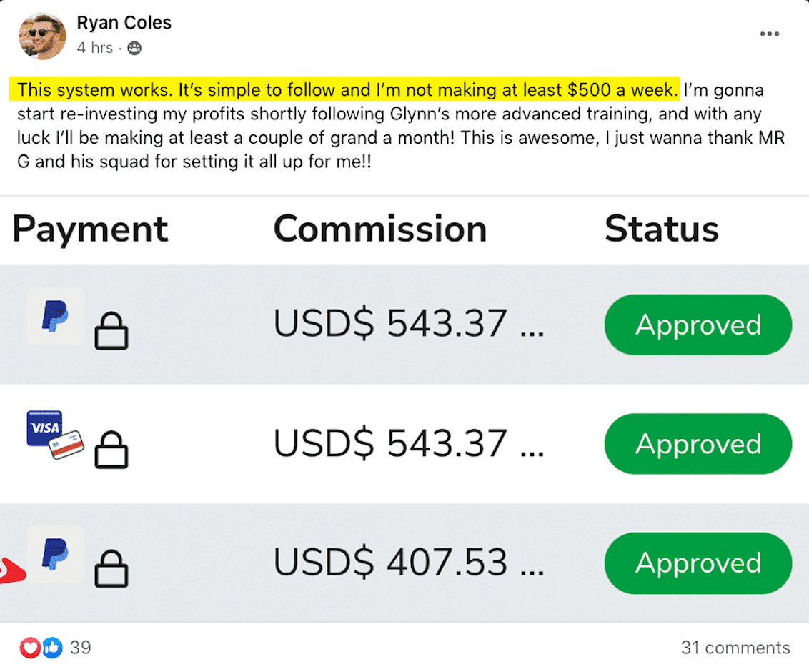The width and height of the screenshot is (809, 672).
Task: Open the 31 comments link
Action: 735,648
